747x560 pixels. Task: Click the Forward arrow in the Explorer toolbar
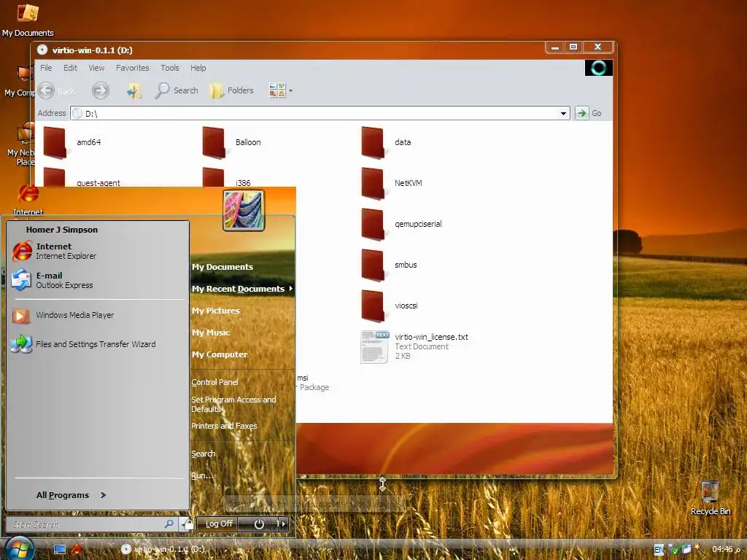100,90
